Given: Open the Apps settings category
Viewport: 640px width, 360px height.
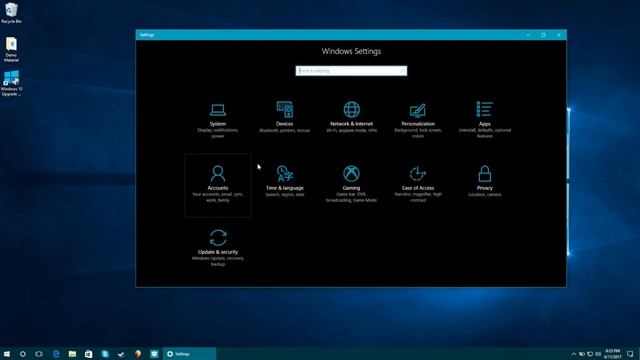Looking at the screenshot, I should 484,120.
